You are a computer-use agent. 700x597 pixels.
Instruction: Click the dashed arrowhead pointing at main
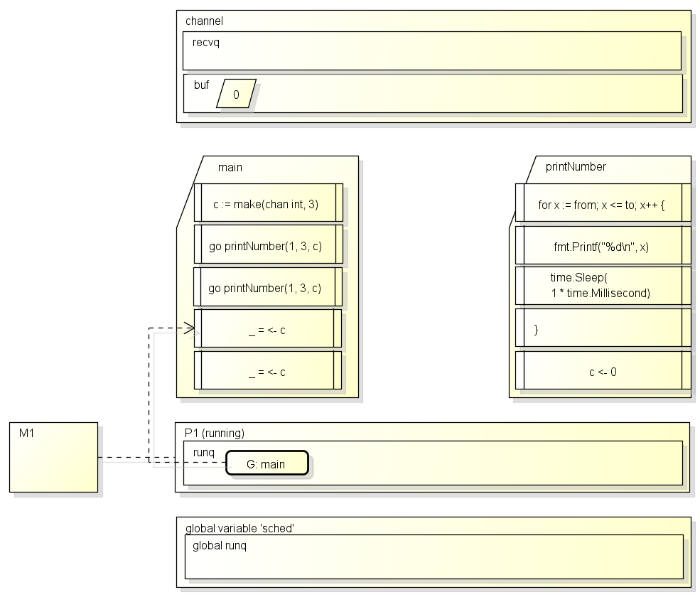(x=189, y=328)
